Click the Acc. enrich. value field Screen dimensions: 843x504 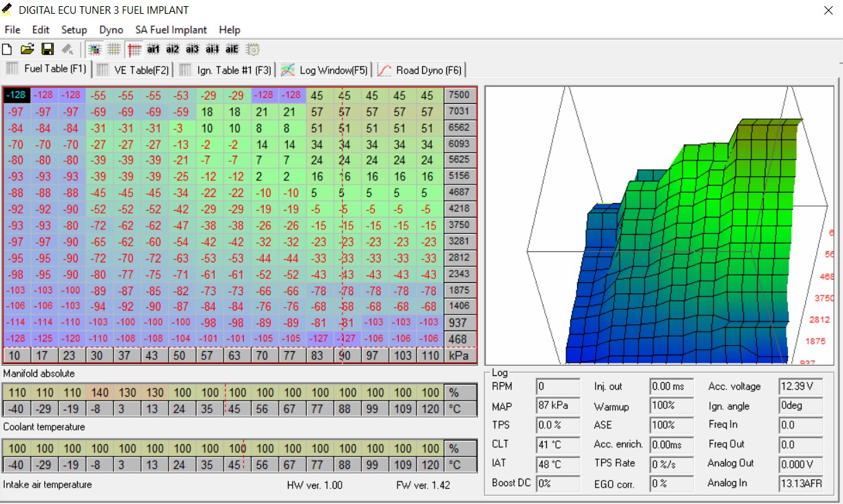click(x=672, y=444)
